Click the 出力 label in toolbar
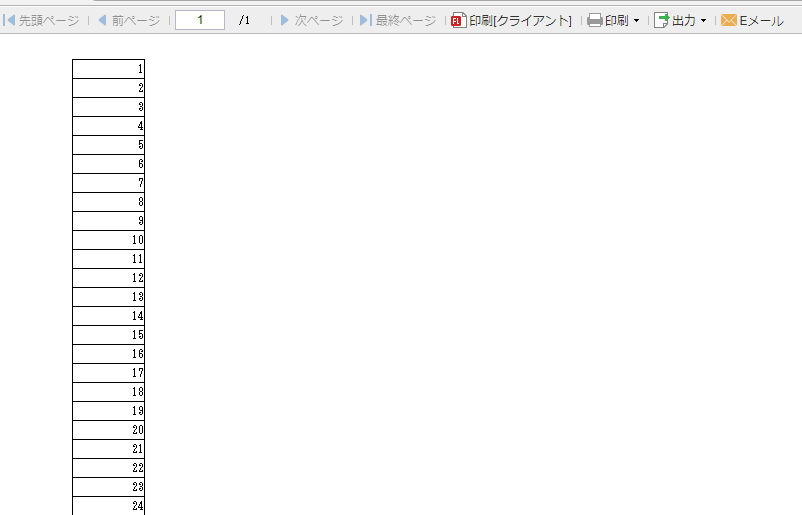 (x=684, y=21)
